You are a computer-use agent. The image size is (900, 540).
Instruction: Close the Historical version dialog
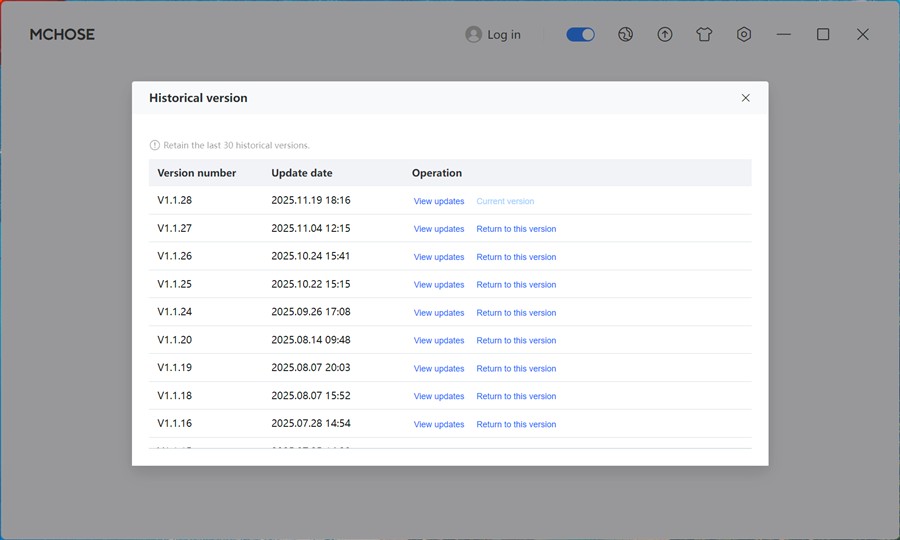745,98
